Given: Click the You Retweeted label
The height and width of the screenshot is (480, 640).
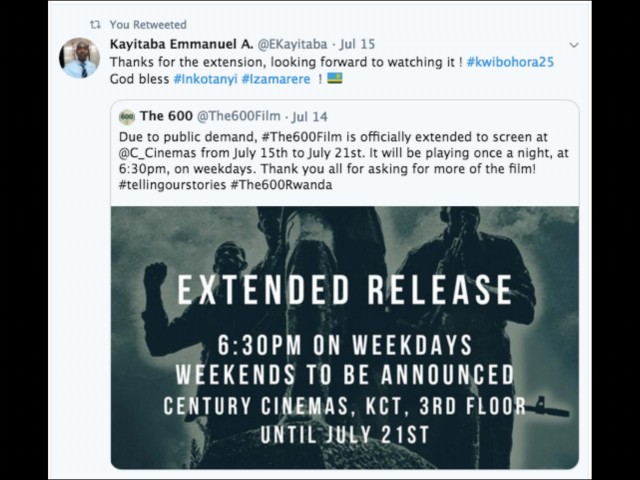Looking at the screenshot, I should tap(148, 25).
